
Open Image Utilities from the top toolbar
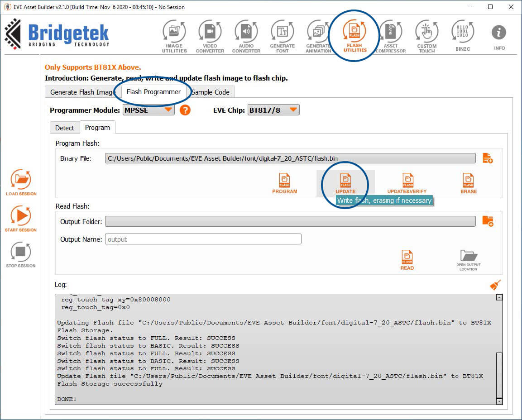tap(174, 37)
